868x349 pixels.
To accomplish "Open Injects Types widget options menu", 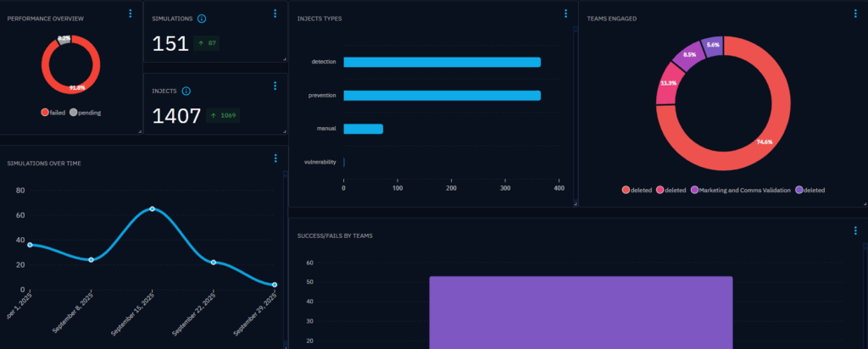I will click(x=565, y=14).
